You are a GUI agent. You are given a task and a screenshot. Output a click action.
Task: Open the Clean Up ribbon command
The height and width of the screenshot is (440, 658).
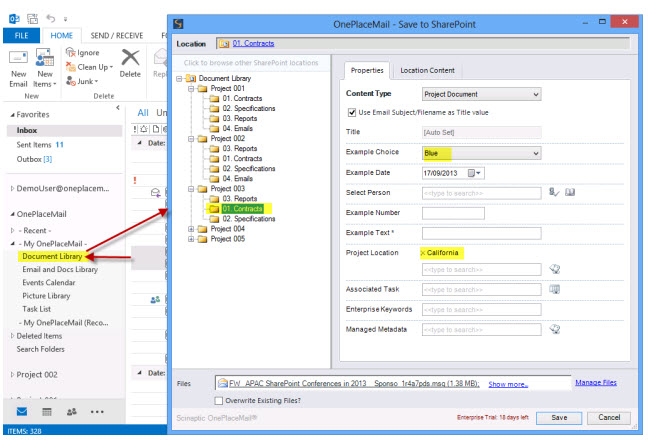(x=89, y=67)
